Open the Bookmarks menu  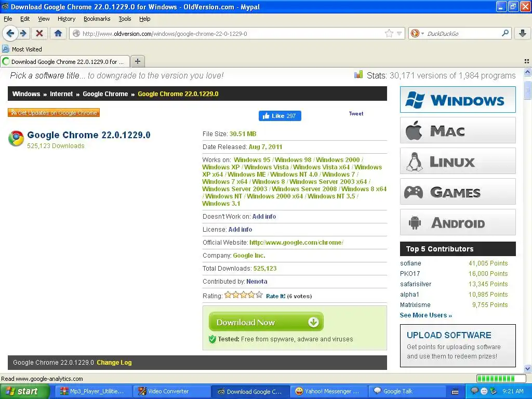pyautogui.click(x=97, y=19)
